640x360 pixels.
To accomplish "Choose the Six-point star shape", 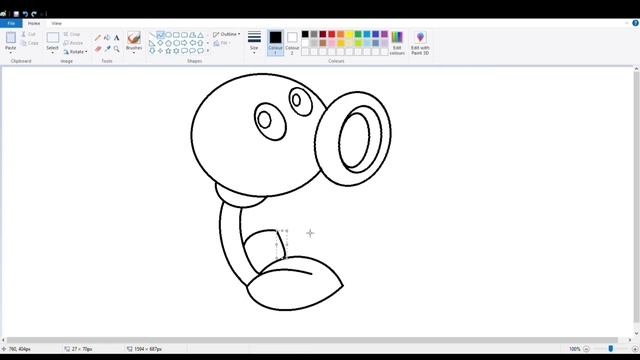I will (x=176, y=51).
